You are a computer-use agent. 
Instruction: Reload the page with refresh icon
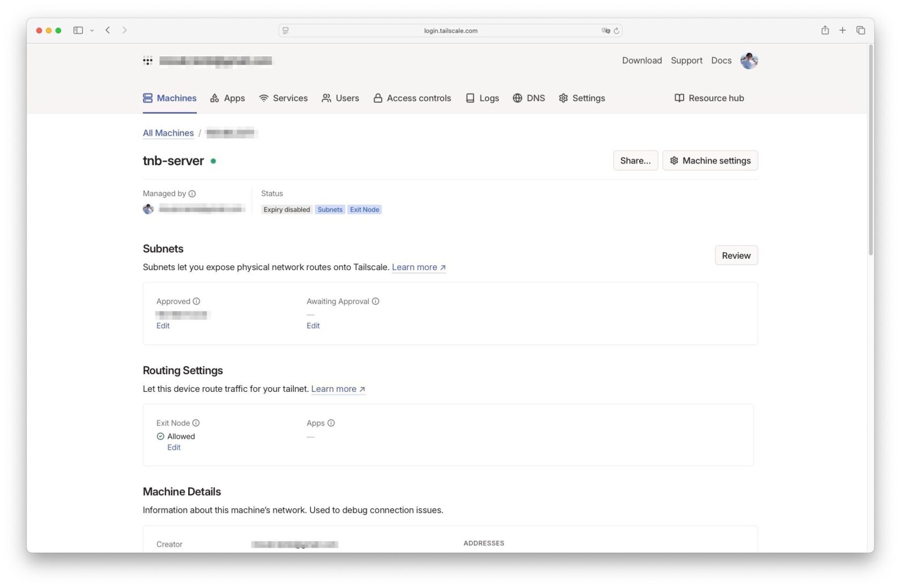coord(617,31)
